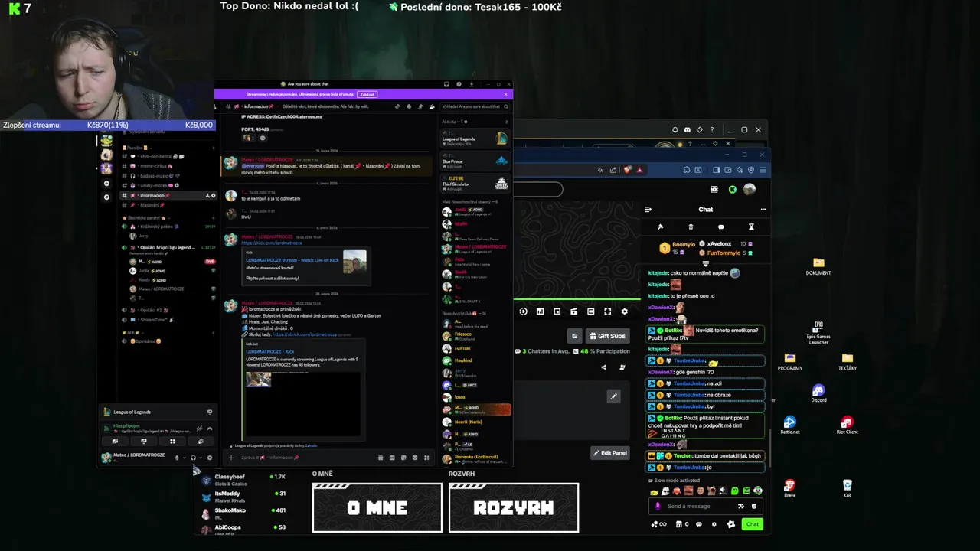Add attachment plus in Discord message box
The image size is (980, 551).
click(x=231, y=458)
